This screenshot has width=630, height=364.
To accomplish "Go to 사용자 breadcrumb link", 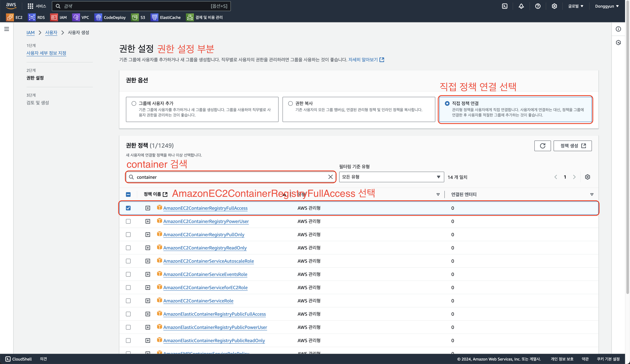I will (51, 33).
